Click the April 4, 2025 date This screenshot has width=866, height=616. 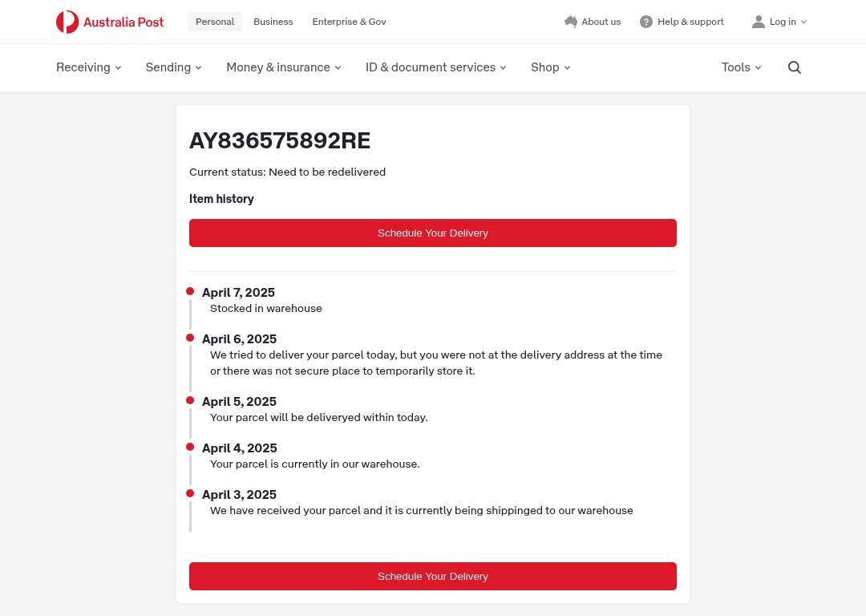click(x=240, y=448)
